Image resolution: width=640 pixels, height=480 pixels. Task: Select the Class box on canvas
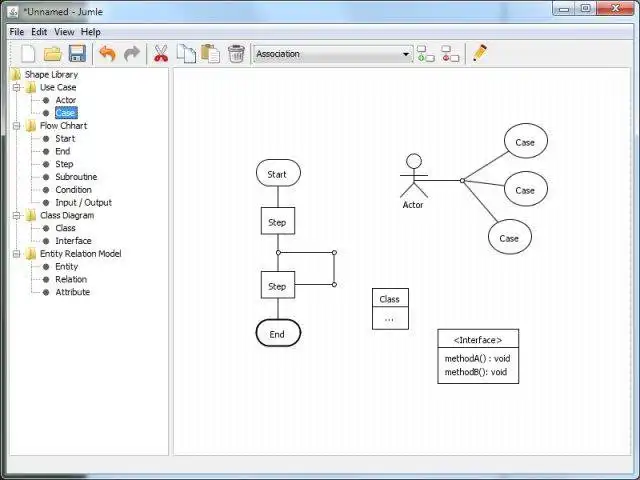tap(390, 309)
